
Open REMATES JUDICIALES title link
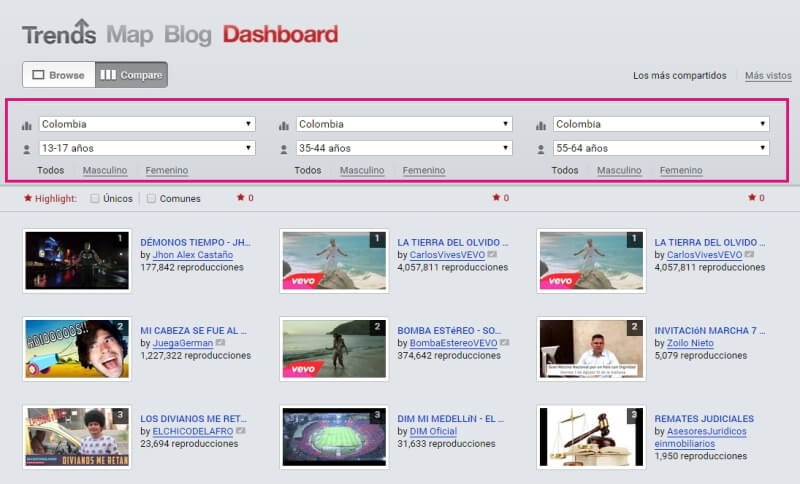point(704,419)
